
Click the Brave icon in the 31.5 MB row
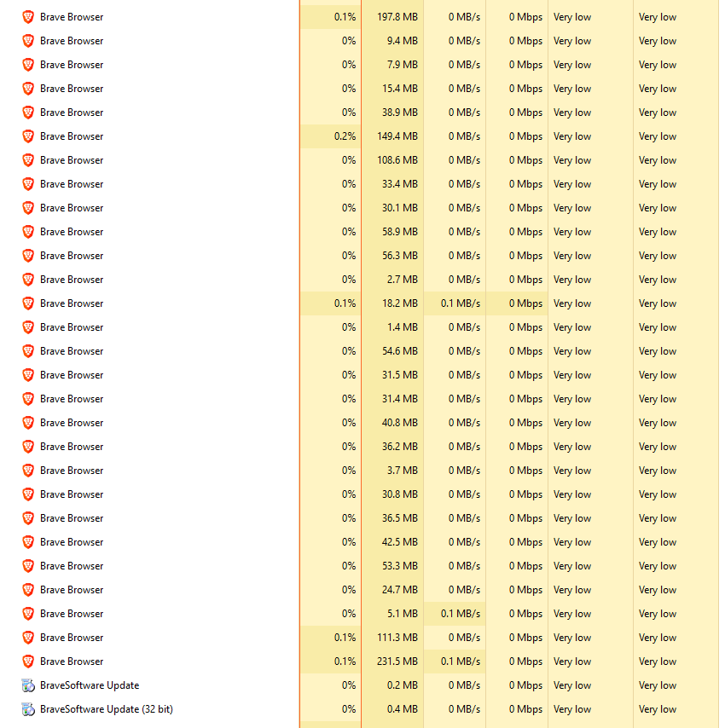pos(28,375)
